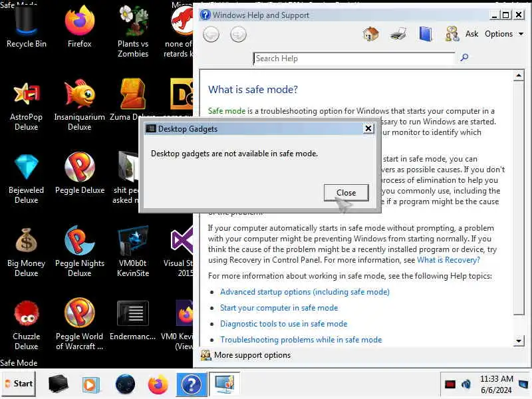Select Visual Studio 2015 desktop icon

click(178, 252)
